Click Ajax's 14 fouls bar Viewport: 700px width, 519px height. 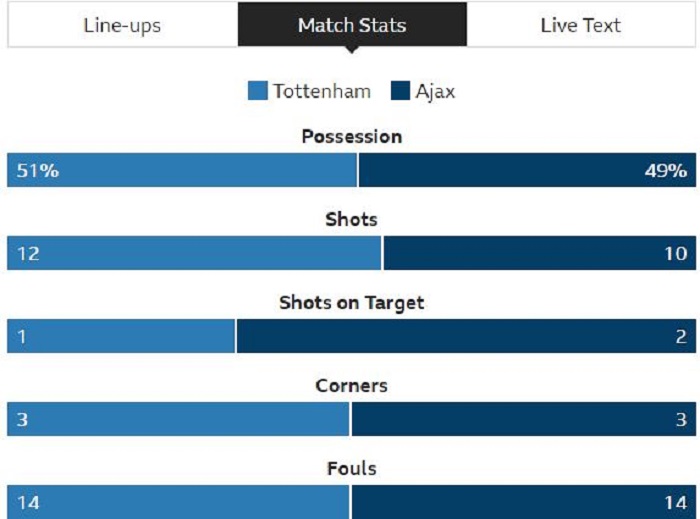point(522,502)
